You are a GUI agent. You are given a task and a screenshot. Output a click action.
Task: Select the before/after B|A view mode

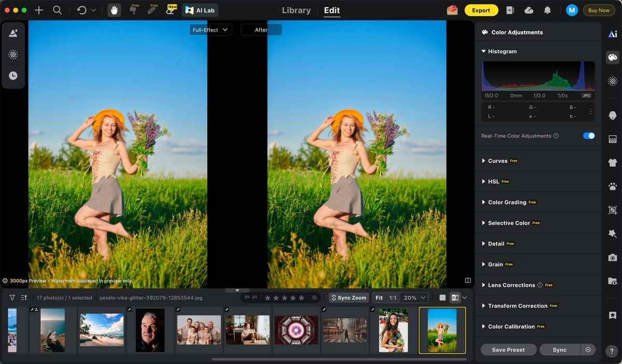point(455,298)
